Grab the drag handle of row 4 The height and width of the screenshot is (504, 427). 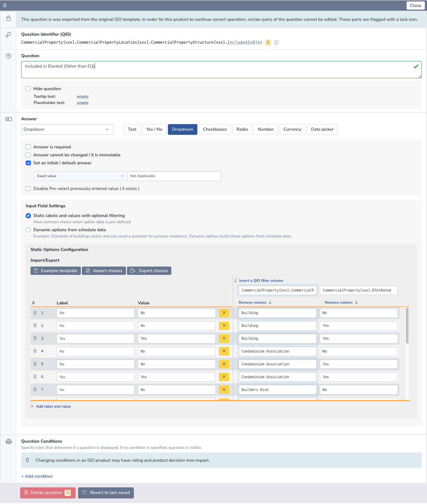pyautogui.click(x=35, y=351)
